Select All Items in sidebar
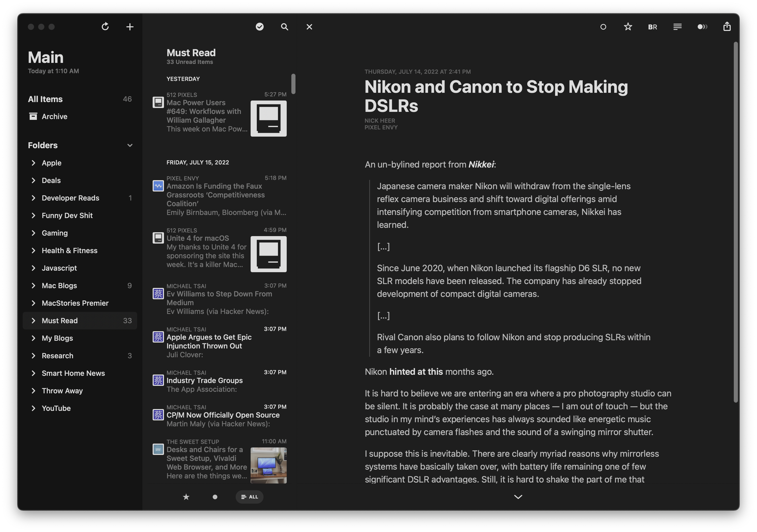This screenshot has height=532, width=757. (x=80, y=99)
